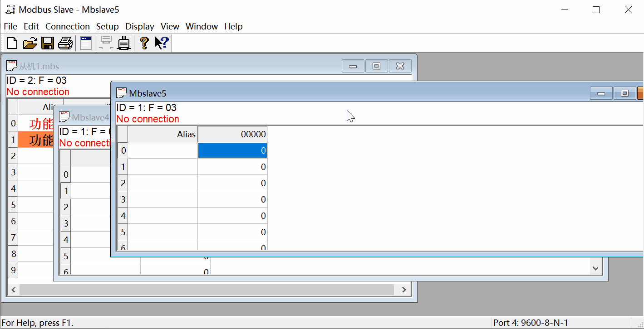The width and height of the screenshot is (644, 329).
Task: Click "No connection" status in 从机1.mbs
Action: (38, 92)
